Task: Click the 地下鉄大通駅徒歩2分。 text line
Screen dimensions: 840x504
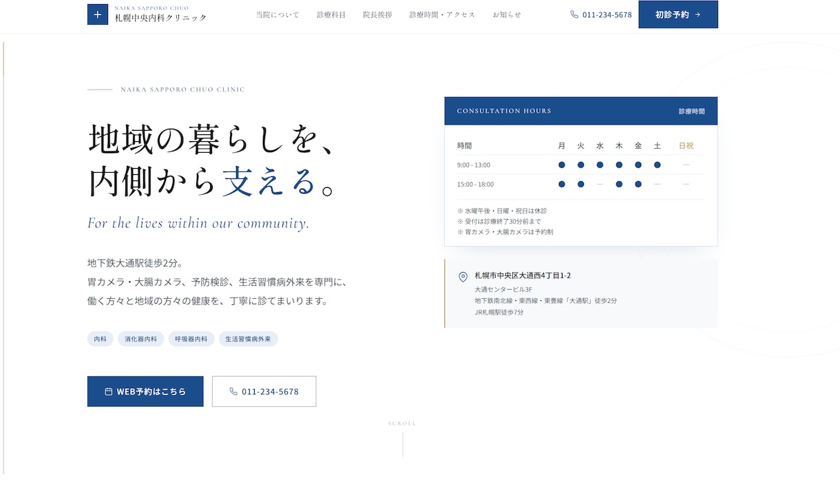Action: click(135, 263)
